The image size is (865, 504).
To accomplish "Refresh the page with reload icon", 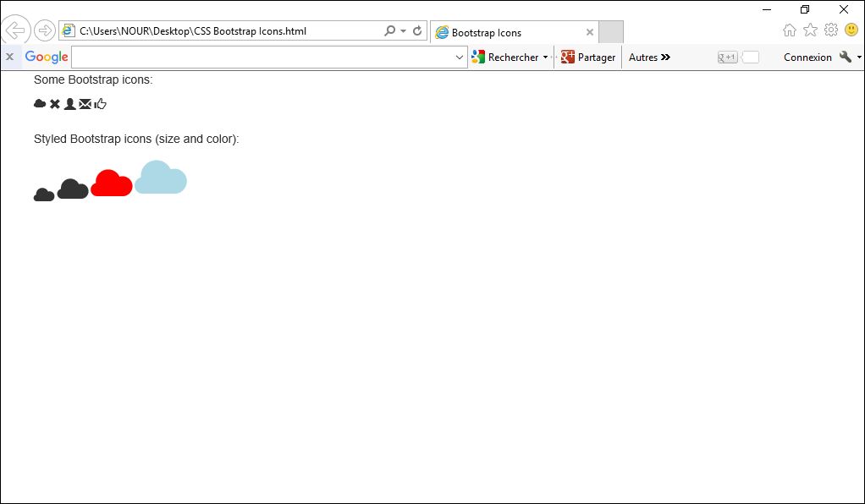I will (417, 31).
